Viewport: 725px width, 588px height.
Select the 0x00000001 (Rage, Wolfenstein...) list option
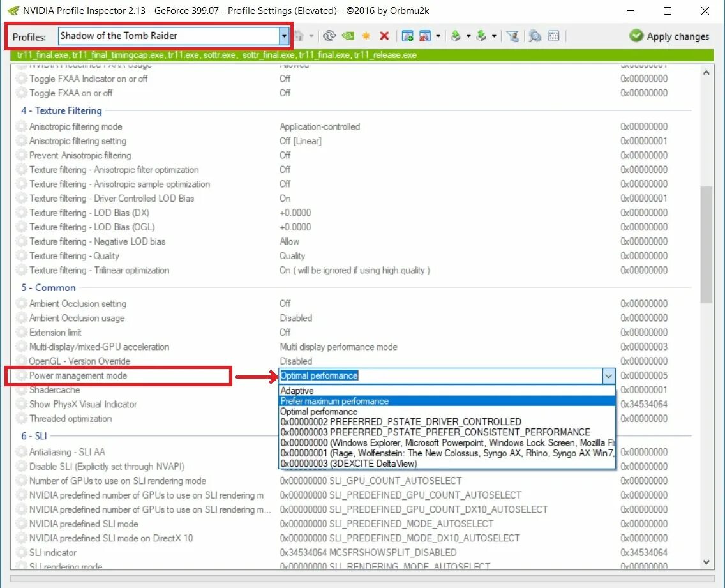click(x=447, y=453)
